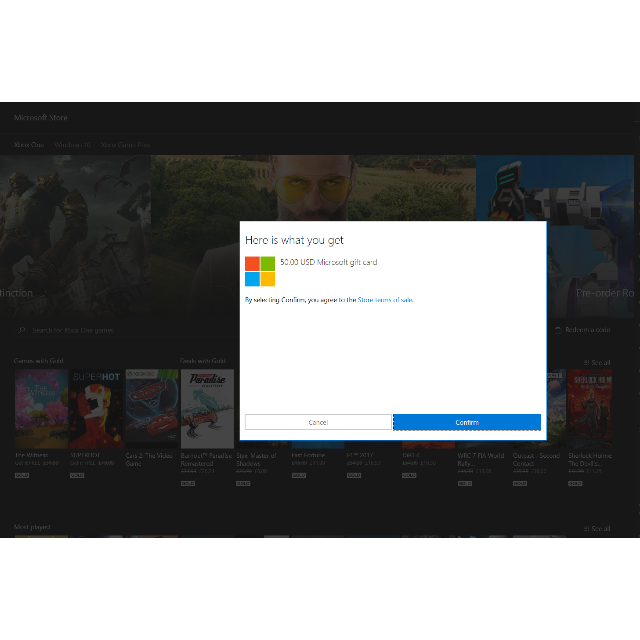Click the GOLD badge under DiRT 4
The image size is (640, 640).
click(x=409, y=475)
